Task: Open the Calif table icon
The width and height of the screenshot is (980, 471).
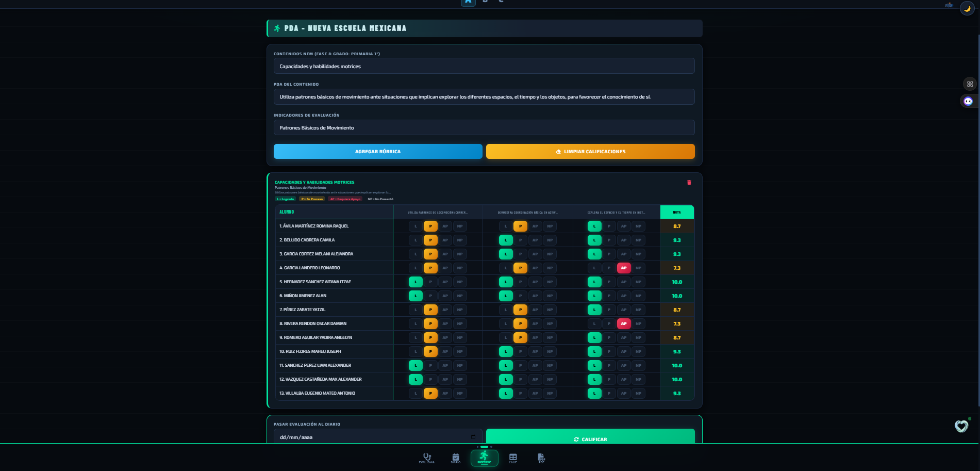Action: (x=513, y=458)
